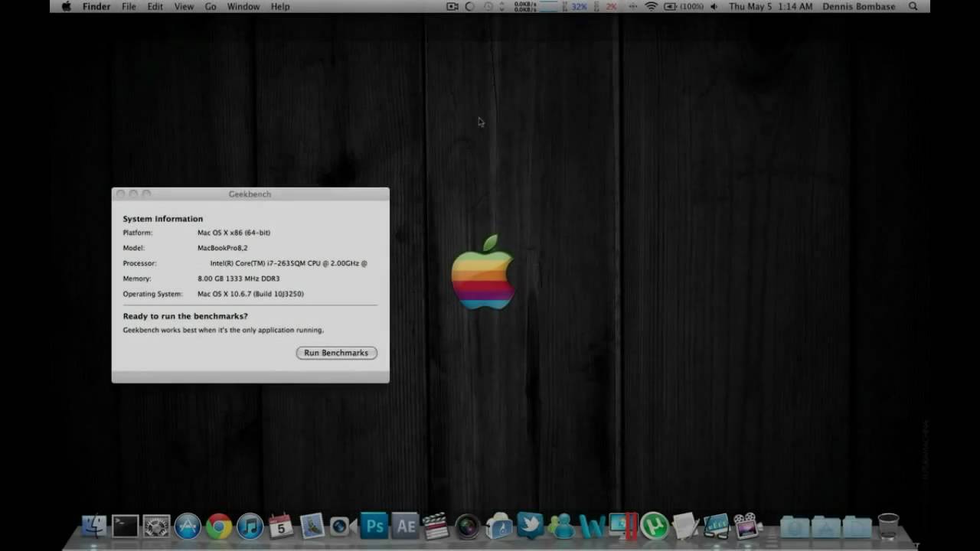Click the platform value "Mac OS X x86 (64-bit)"
The height and width of the screenshot is (551, 980).
pyautogui.click(x=234, y=233)
